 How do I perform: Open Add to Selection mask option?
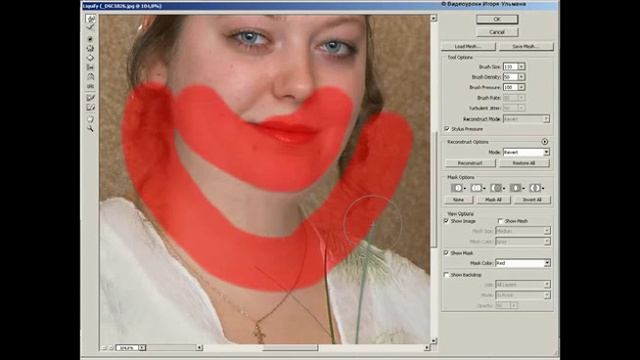click(478, 188)
